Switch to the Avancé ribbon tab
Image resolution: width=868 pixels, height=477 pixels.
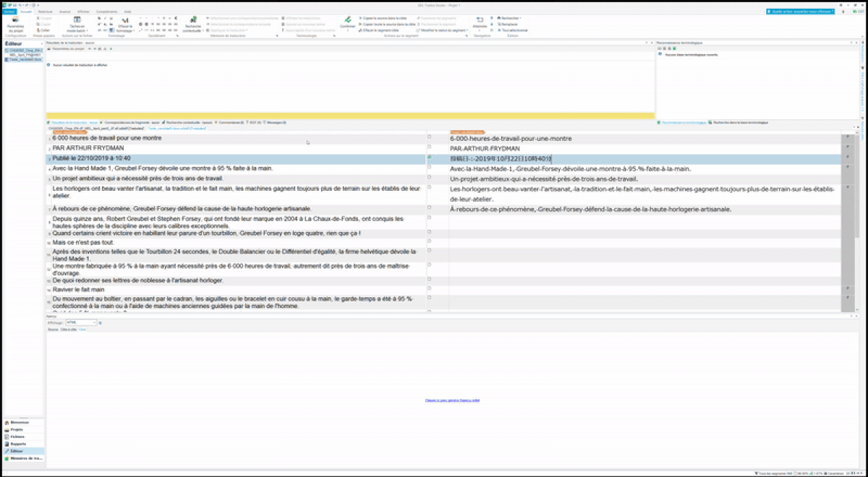pyautogui.click(x=65, y=12)
